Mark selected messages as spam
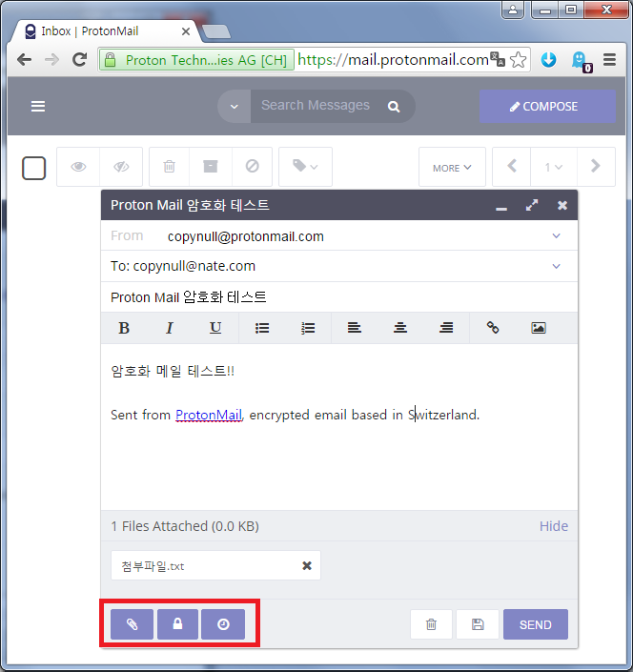Image resolution: width=633 pixels, height=672 pixels. (x=252, y=166)
